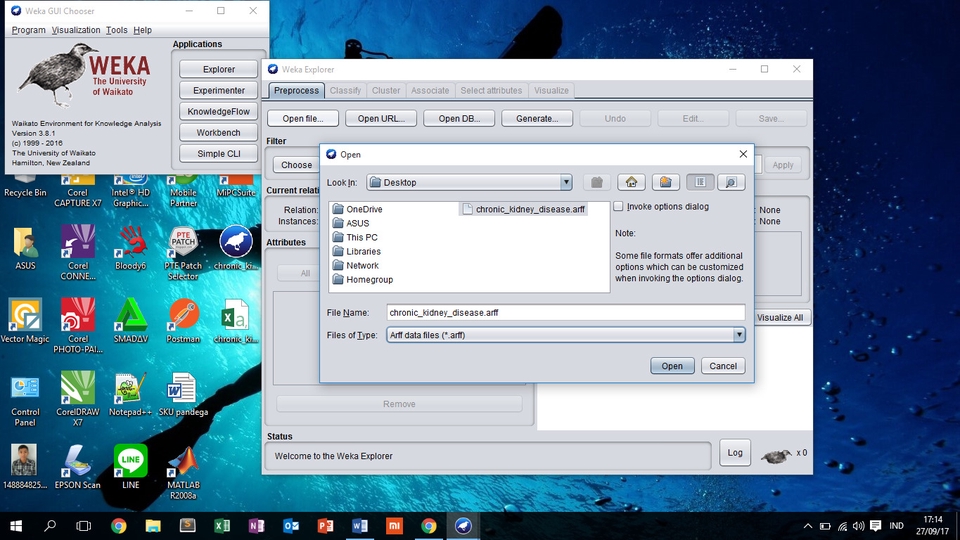Open the OneDrive folder in file list
The height and width of the screenshot is (540, 960).
click(x=364, y=209)
